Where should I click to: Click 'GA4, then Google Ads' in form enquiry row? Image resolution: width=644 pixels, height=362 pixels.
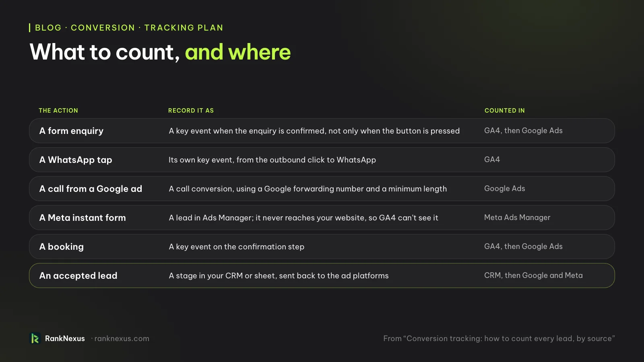523,131
